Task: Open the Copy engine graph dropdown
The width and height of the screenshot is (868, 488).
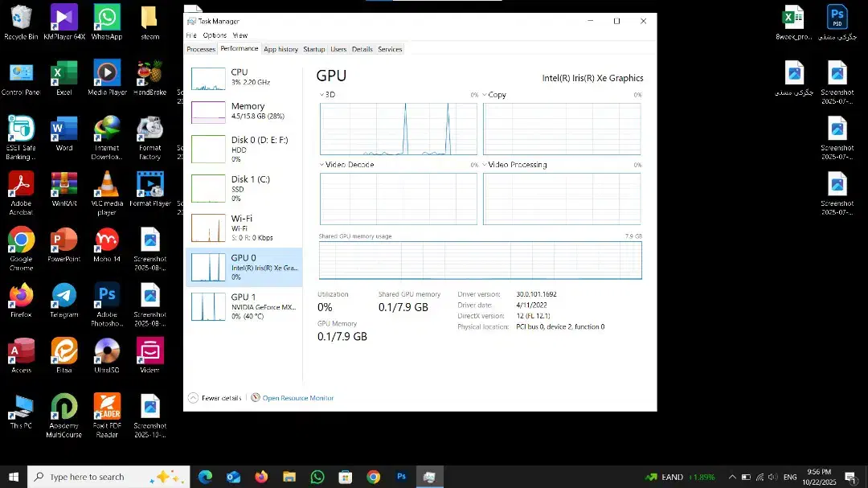Action: click(x=485, y=95)
